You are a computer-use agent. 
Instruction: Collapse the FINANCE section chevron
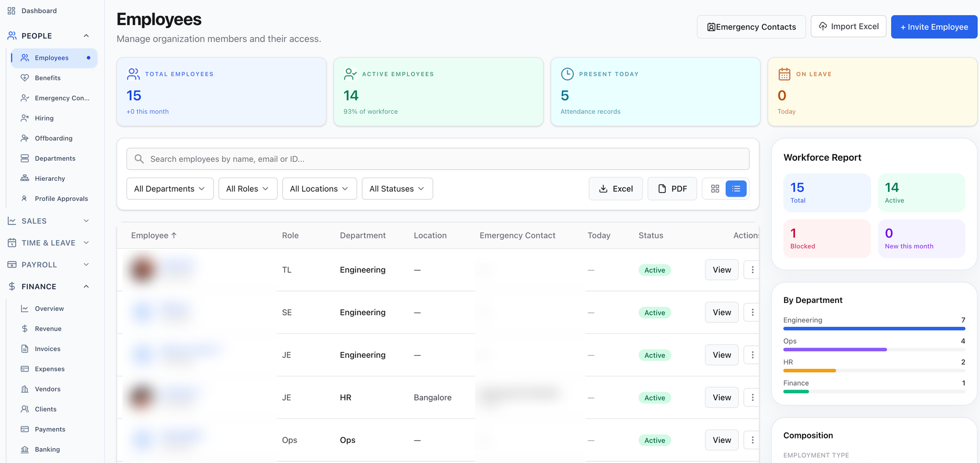(x=86, y=287)
